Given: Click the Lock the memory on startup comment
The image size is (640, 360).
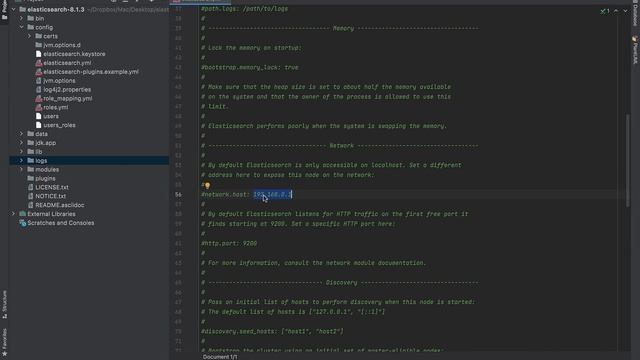Looking at the screenshot, I should [x=251, y=48].
